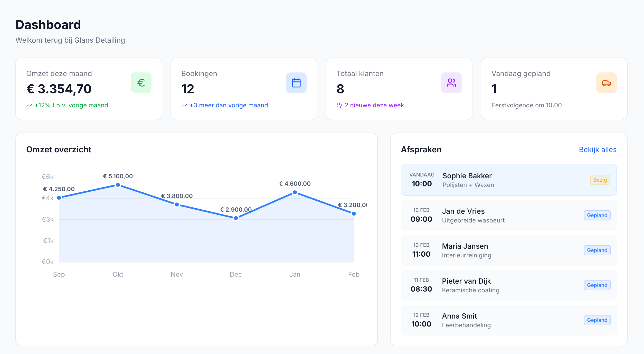The image size is (644, 354).
Task: Click the Bezig status badge
Action: point(600,180)
